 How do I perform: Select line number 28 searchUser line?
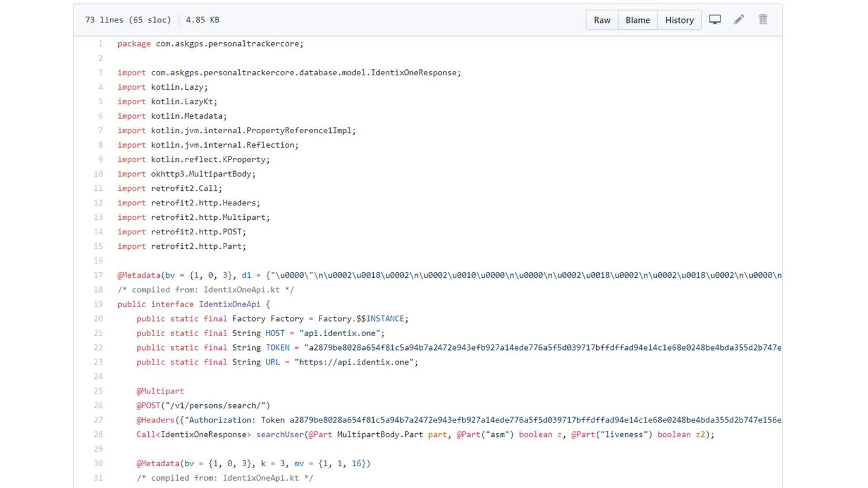point(98,434)
